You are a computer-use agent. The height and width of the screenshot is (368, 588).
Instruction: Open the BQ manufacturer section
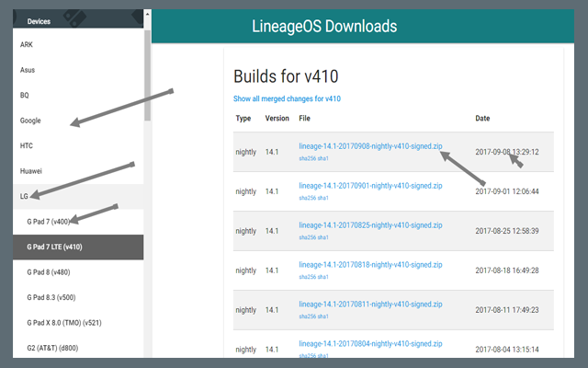coord(25,95)
